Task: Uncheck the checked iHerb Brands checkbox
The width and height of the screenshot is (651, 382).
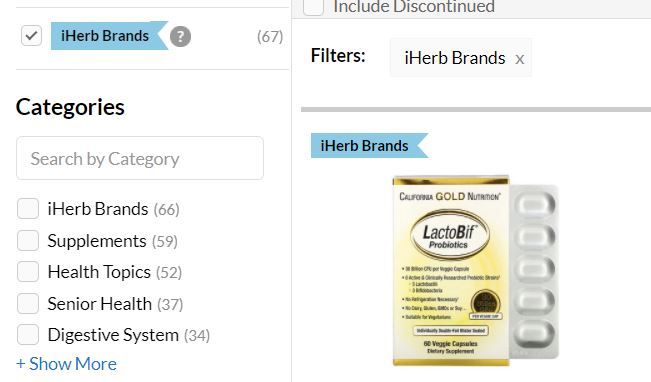Action: tap(31, 36)
